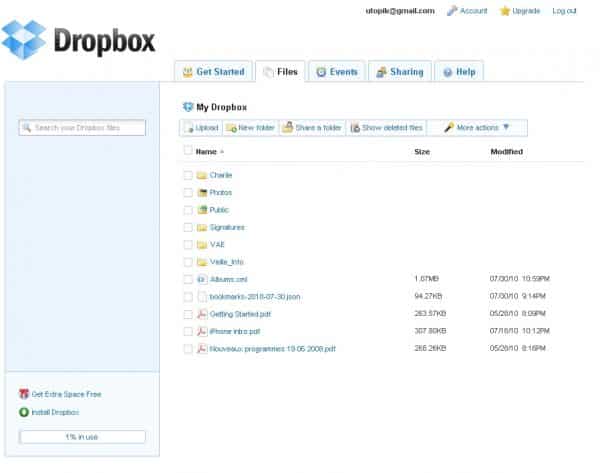
Task: Click the Share a folder icon
Action: tap(287, 127)
